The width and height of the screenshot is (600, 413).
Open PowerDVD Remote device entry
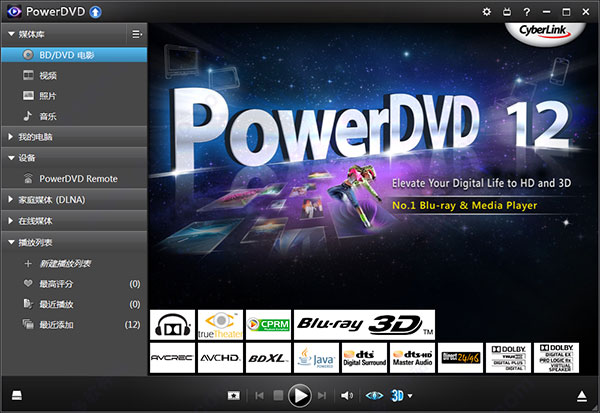tap(78, 179)
